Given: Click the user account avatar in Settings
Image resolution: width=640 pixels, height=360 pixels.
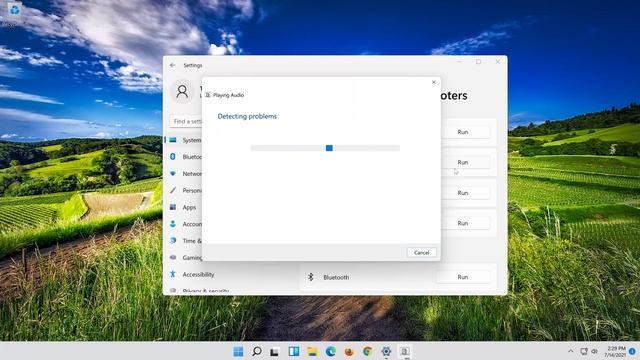Looking at the screenshot, I should [x=182, y=91].
